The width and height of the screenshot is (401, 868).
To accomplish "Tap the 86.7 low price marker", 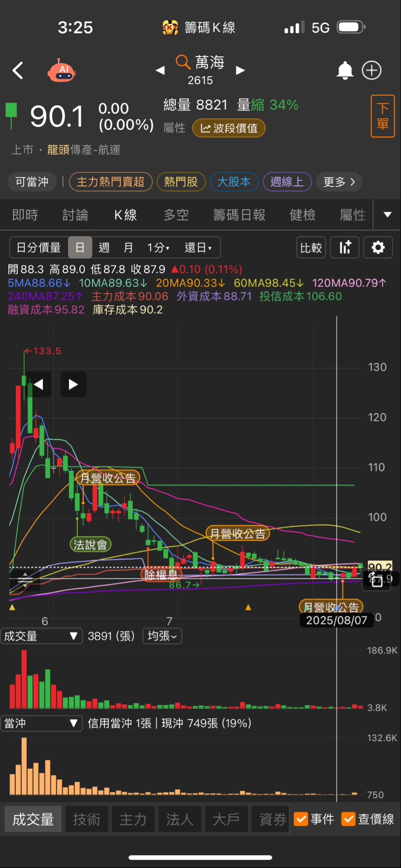I will point(184,585).
